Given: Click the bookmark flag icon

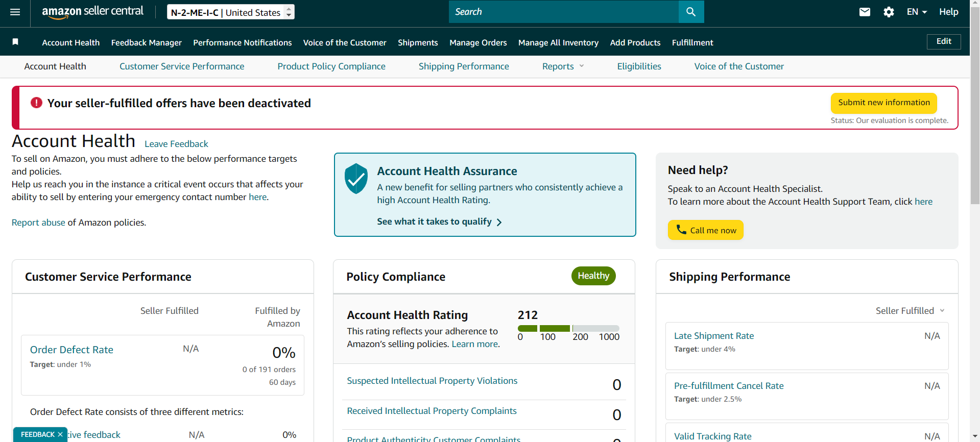Looking at the screenshot, I should [x=15, y=42].
